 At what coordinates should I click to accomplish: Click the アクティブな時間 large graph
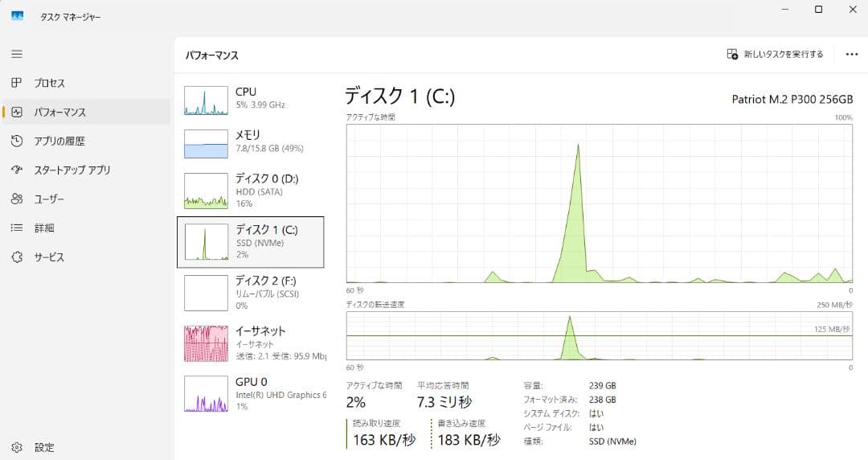(600, 203)
